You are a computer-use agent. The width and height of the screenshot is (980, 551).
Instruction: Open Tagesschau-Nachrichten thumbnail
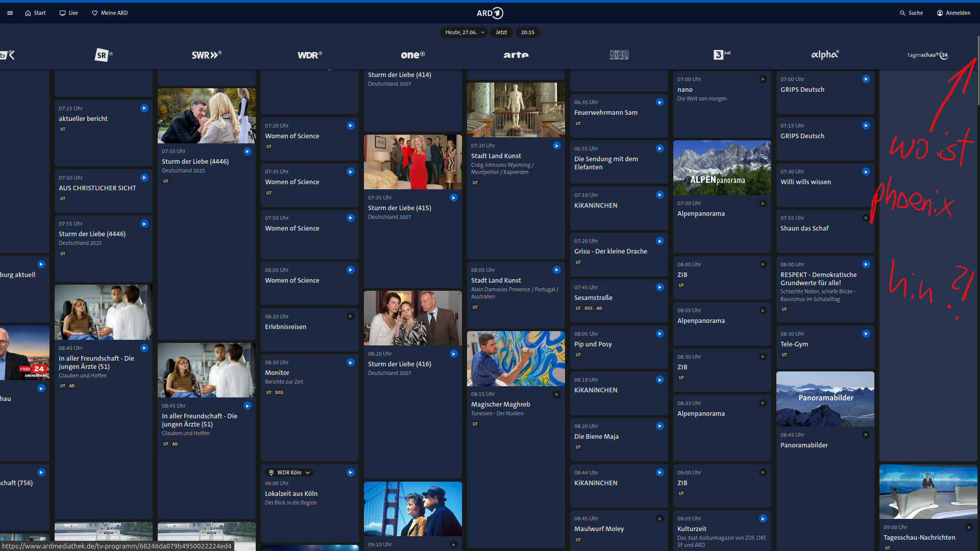928,492
